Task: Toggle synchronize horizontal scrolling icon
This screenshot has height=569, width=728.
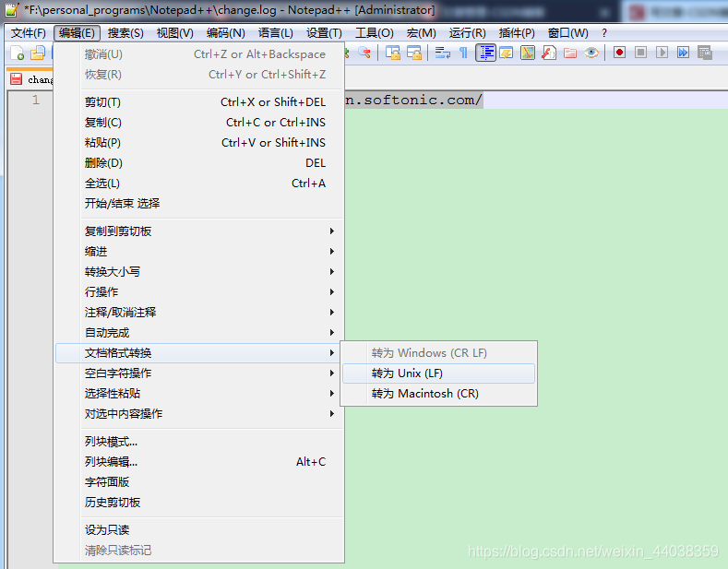Action: click(414, 53)
